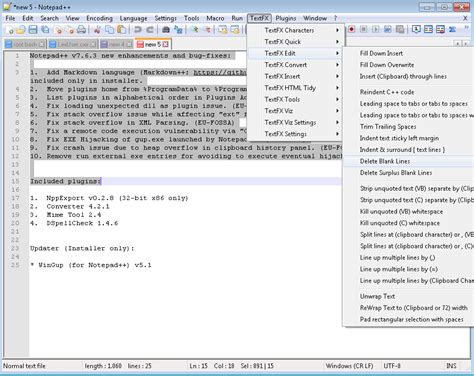Save the current recorded macro
474x376 pixels.
pos(400,30)
